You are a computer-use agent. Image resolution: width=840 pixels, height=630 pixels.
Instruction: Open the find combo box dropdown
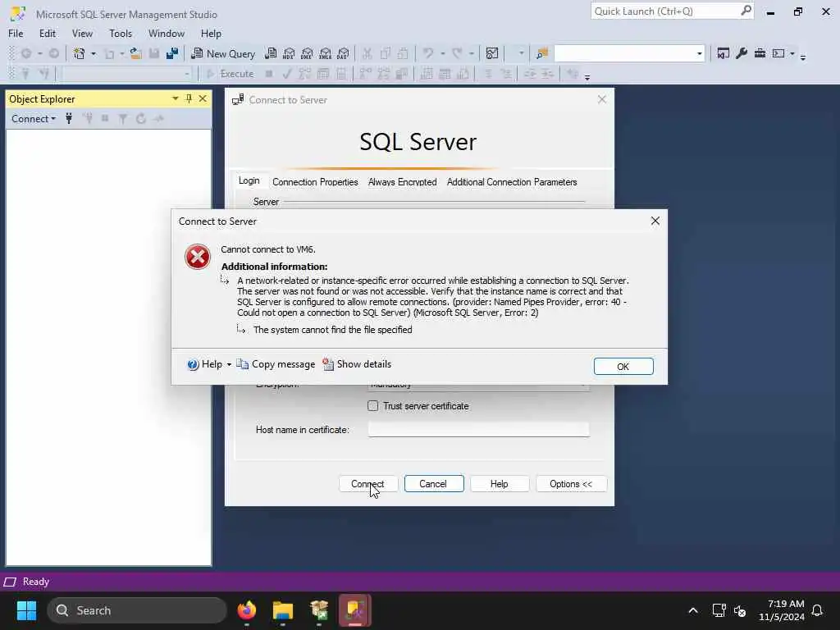click(699, 53)
